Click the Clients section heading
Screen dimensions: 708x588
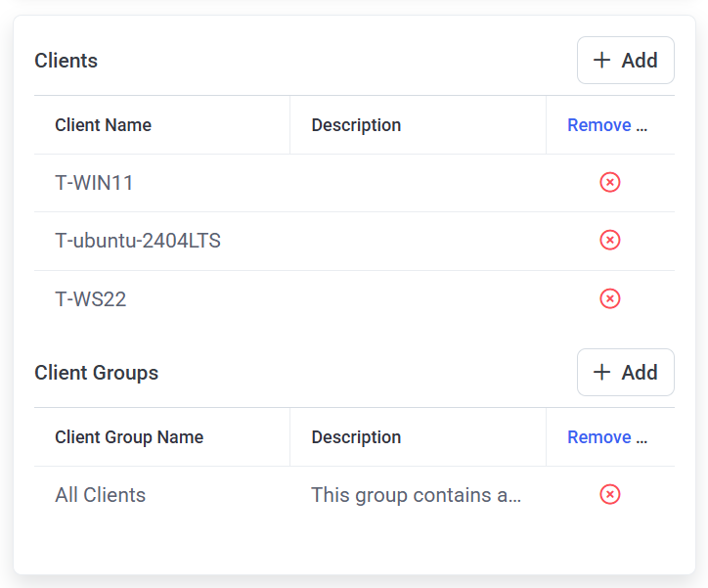click(66, 61)
